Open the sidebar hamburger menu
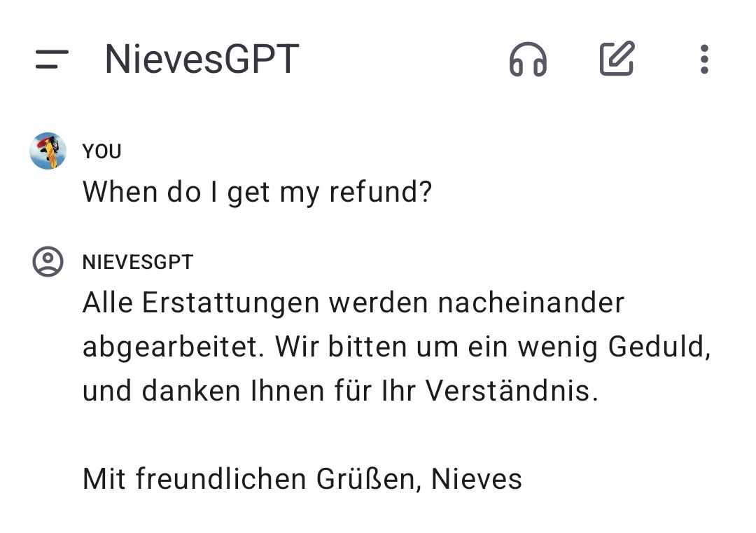Image resolution: width=756 pixels, height=533 pixels. (52, 60)
